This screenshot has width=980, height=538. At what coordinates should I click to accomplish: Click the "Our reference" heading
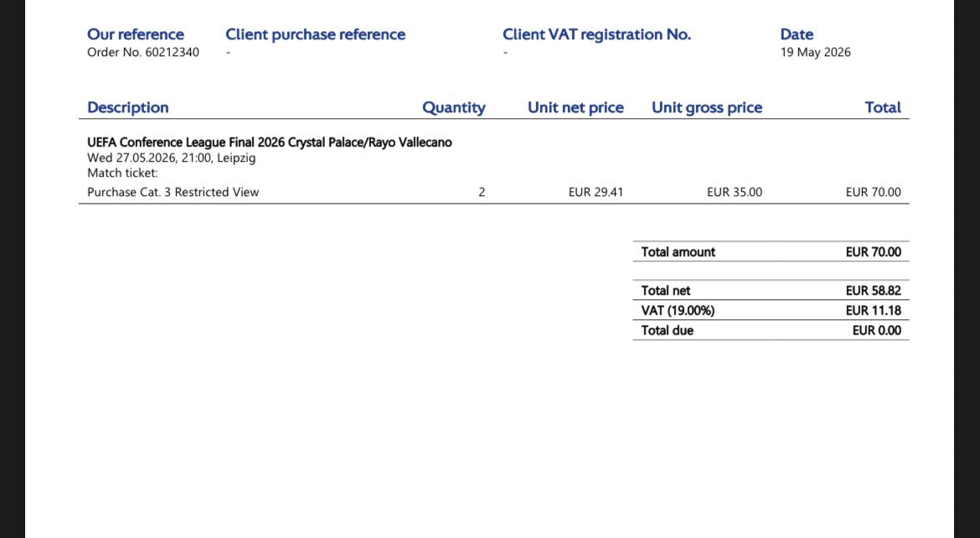[x=136, y=34]
